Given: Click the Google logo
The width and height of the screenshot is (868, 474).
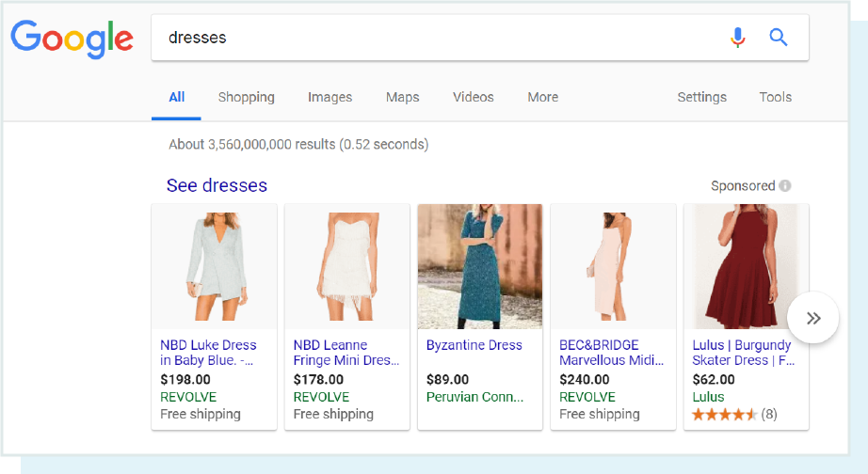Looking at the screenshot, I should coord(72,38).
